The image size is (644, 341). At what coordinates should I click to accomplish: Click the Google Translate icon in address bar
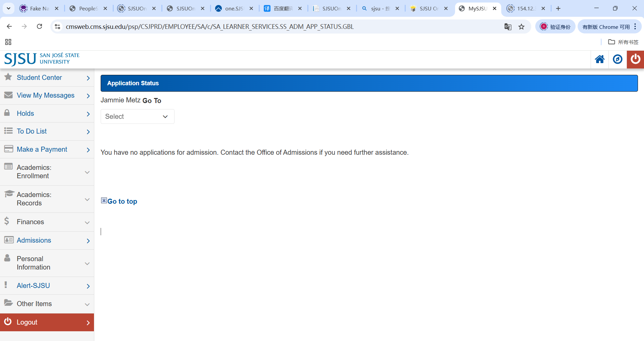tap(508, 27)
